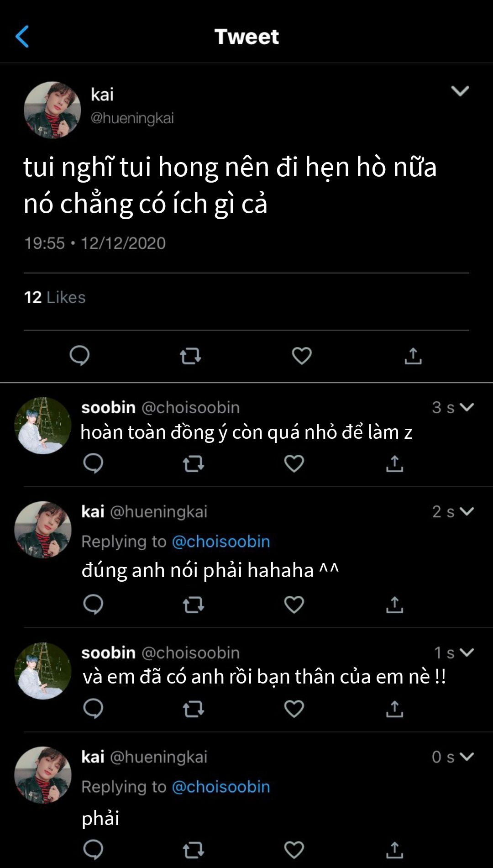Open soobin's avatar on 3 s reply
Viewport: 493px width, 868px height.
point(43,426)
